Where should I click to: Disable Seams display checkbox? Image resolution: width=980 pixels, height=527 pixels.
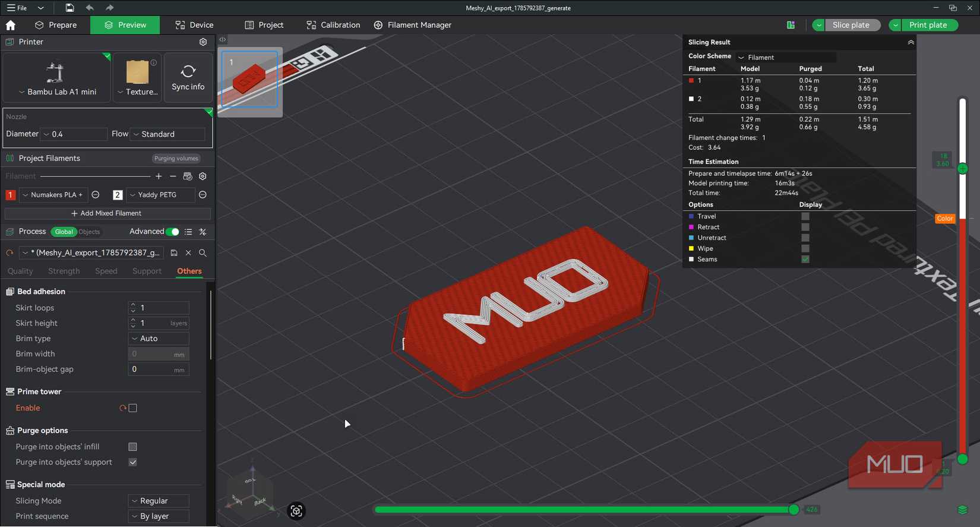(805, 259)
